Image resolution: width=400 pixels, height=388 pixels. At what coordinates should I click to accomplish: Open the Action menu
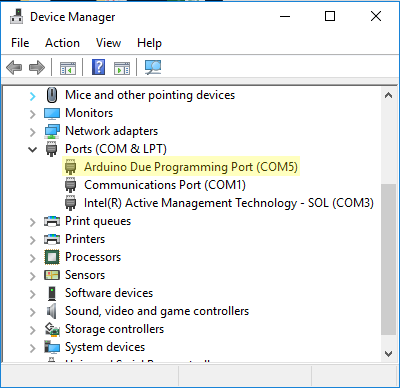pos(62,43)
